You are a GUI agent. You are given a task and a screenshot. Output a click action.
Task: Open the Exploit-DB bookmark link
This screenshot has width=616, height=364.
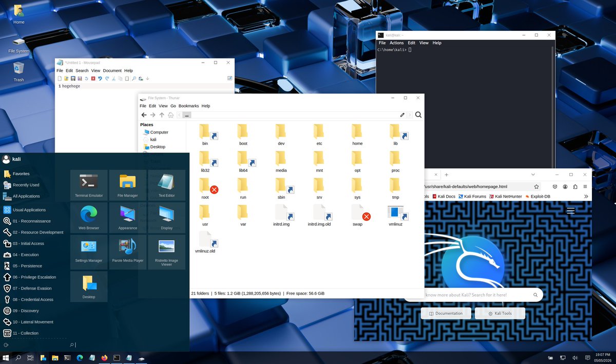coord(537,196)
